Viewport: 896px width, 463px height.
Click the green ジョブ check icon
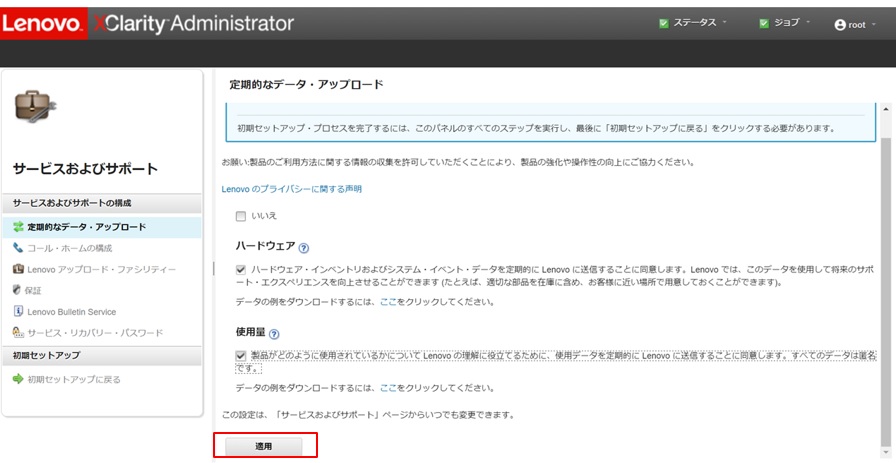764,23
